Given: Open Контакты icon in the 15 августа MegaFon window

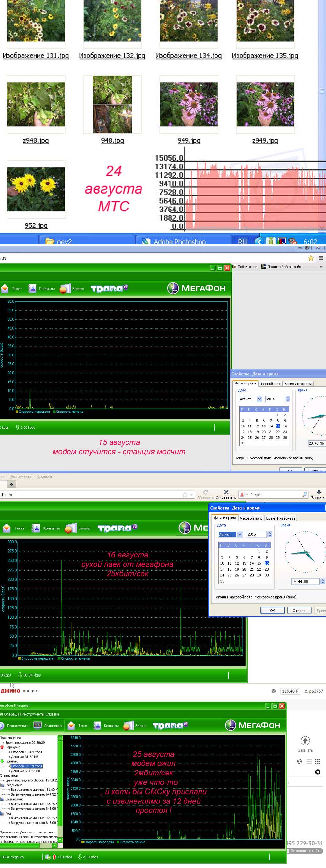Looking at the screenshot, I should click(x=32, y=288).
